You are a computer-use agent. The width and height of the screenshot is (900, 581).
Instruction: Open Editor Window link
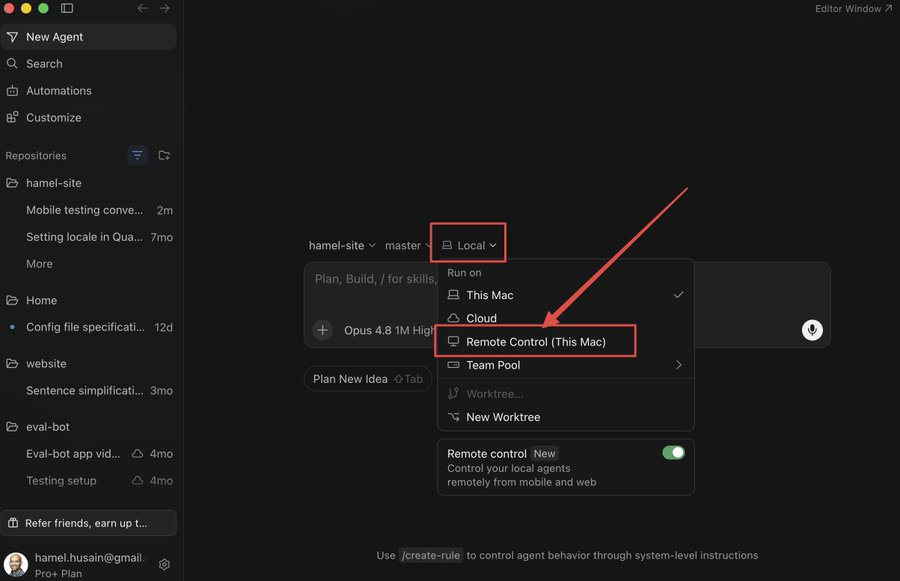(x=852, y=9)
